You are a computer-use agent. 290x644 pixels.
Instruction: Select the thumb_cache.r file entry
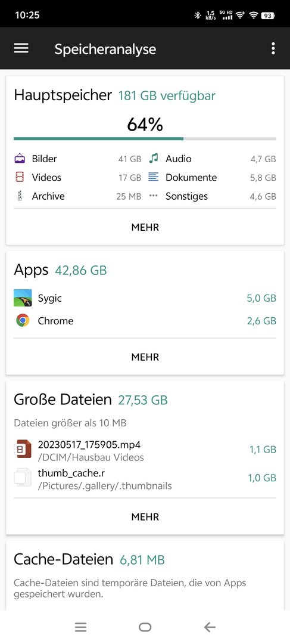coord(145,479)
